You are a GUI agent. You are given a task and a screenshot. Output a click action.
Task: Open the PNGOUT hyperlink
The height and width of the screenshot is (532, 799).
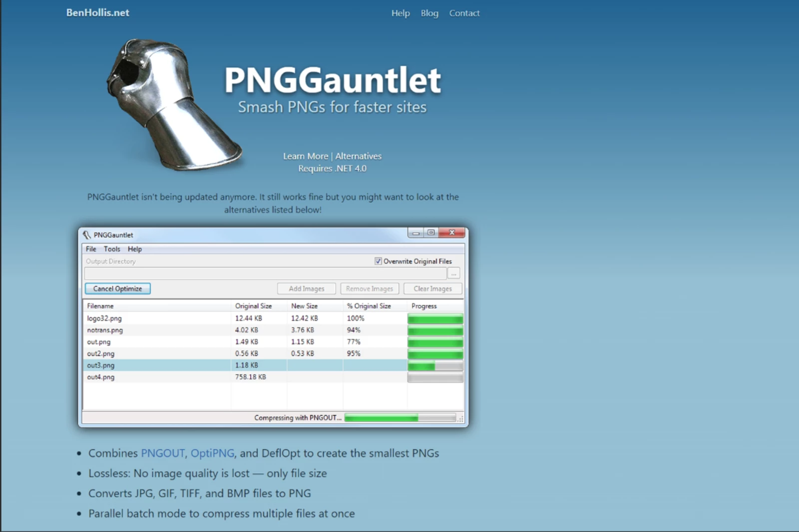point(163,453)
